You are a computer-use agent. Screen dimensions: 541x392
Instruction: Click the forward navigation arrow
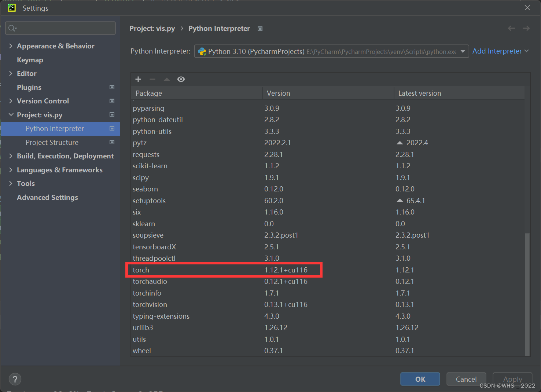click(x=526, y=28)
